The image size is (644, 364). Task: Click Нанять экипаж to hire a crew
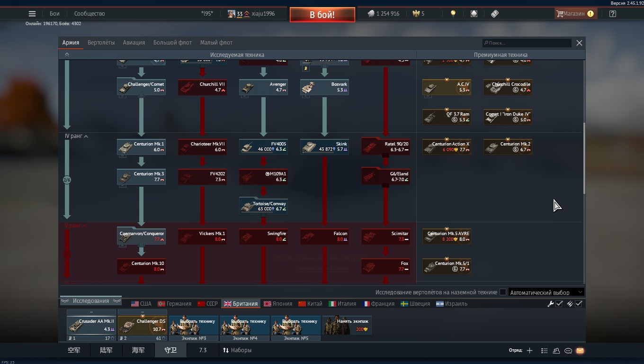347,325
